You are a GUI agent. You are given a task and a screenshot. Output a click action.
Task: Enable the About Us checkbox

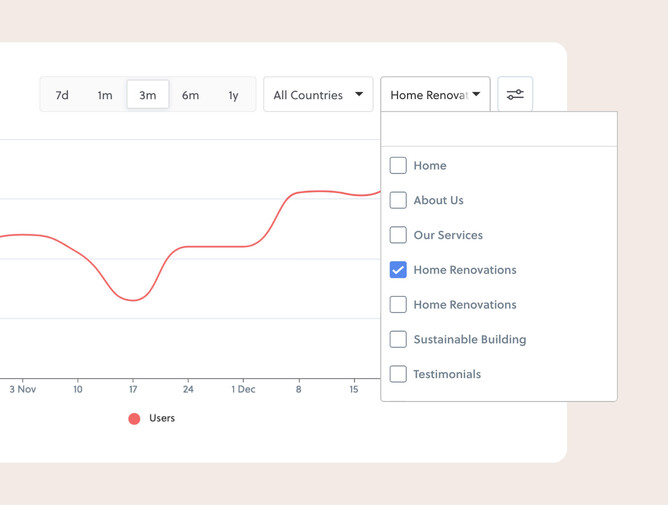tap(398, 200)
